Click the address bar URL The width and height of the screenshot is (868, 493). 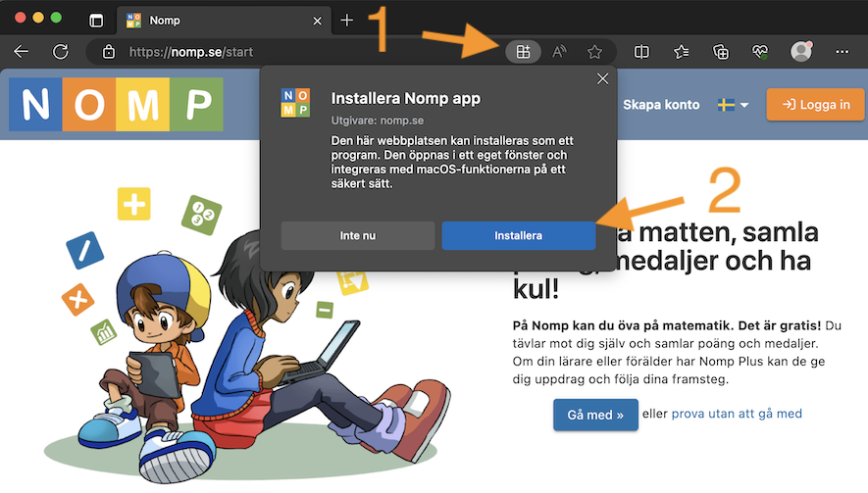click(x=191, y=52)
